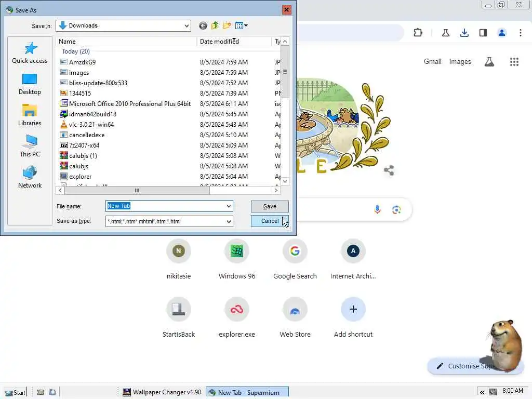Open the nikitasie shortcut
532x399 pixels.
(x=179, y=260)
